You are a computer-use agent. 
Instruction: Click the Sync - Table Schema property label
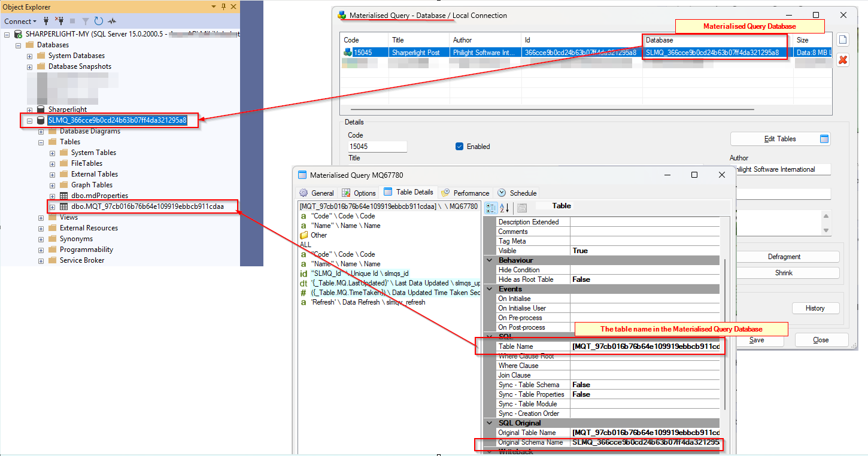click(x=529, y=385)
